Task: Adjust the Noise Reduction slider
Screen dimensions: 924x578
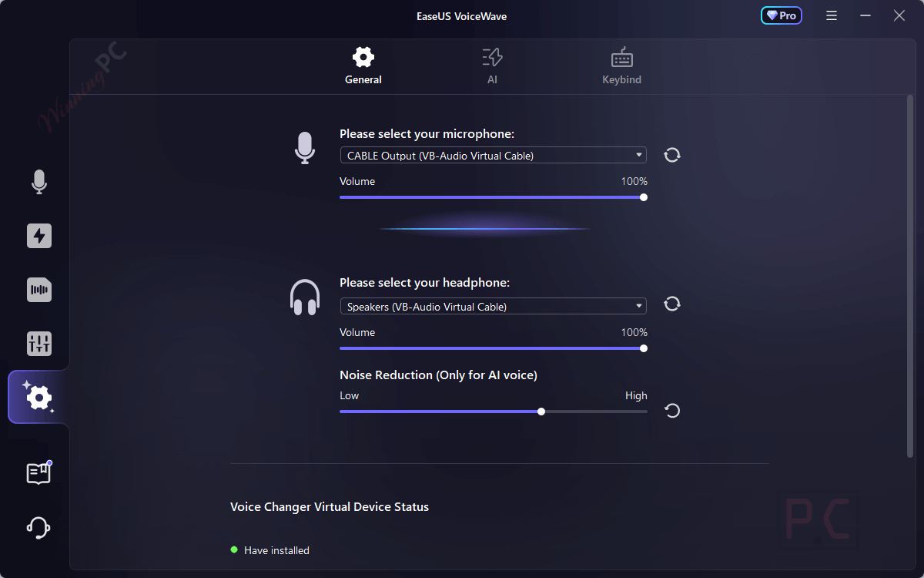Action: coord(541,411)
